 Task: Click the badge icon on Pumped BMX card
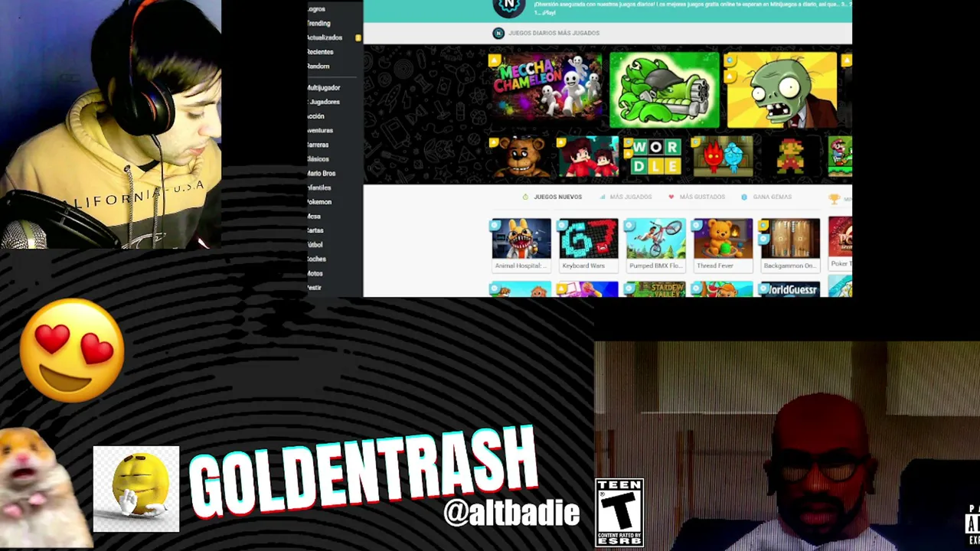pos(630,225)
